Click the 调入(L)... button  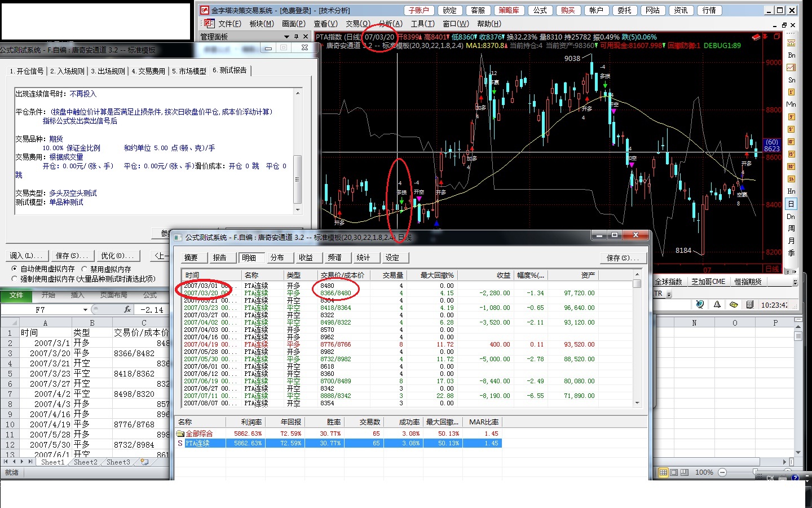27,256
